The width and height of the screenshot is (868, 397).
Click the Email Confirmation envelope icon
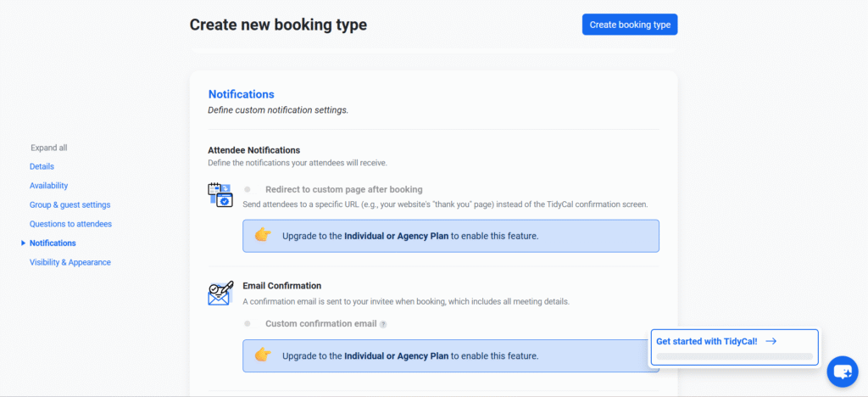pyautogui.click(x=220, y=294)
